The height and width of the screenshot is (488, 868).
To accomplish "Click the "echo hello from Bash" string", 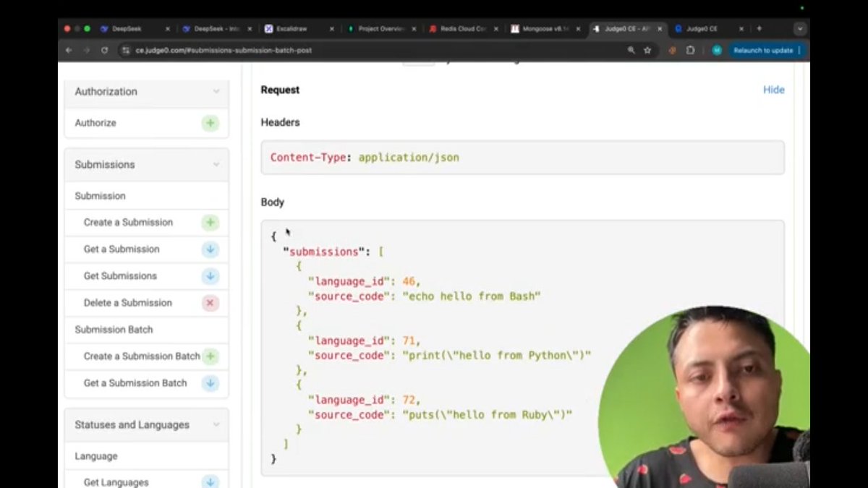I will point(472,296).
